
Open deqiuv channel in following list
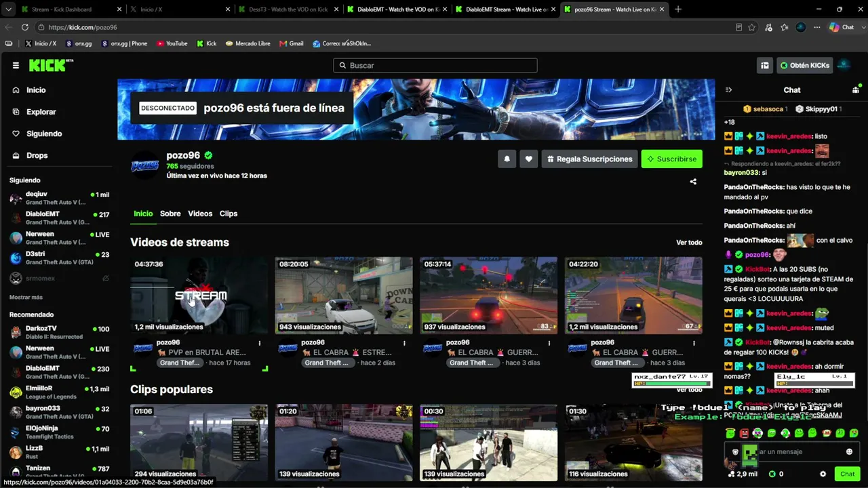click(x=60, y=198)
